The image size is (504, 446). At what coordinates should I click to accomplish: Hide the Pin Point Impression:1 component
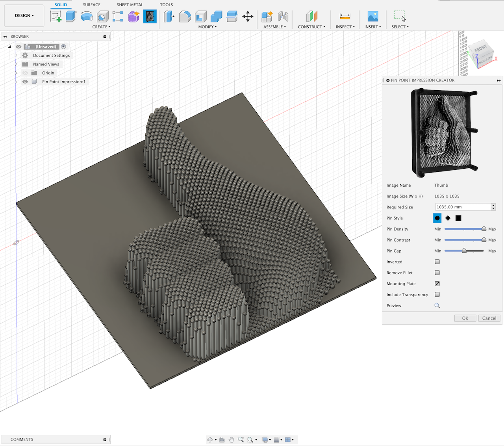pos(25,82)
